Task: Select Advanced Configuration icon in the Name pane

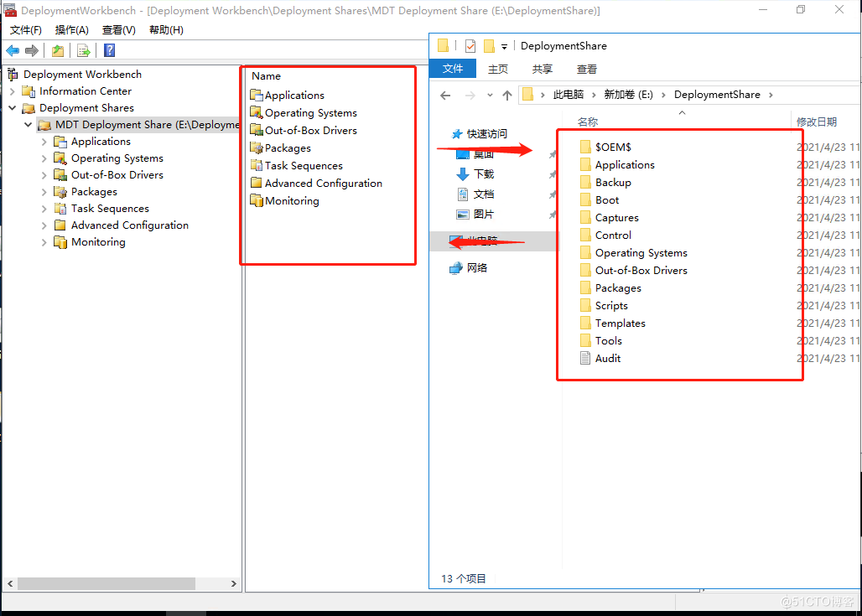Action: click(257, 183)
